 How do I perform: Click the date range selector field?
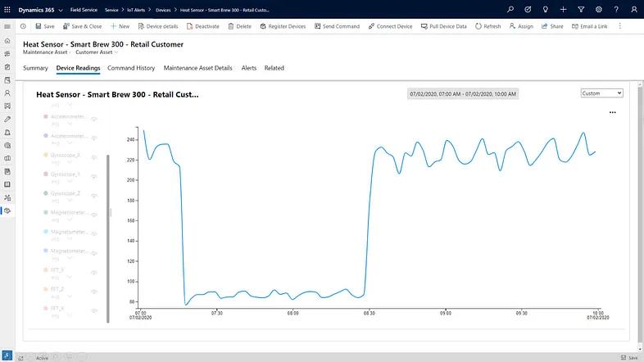point(463,94)
